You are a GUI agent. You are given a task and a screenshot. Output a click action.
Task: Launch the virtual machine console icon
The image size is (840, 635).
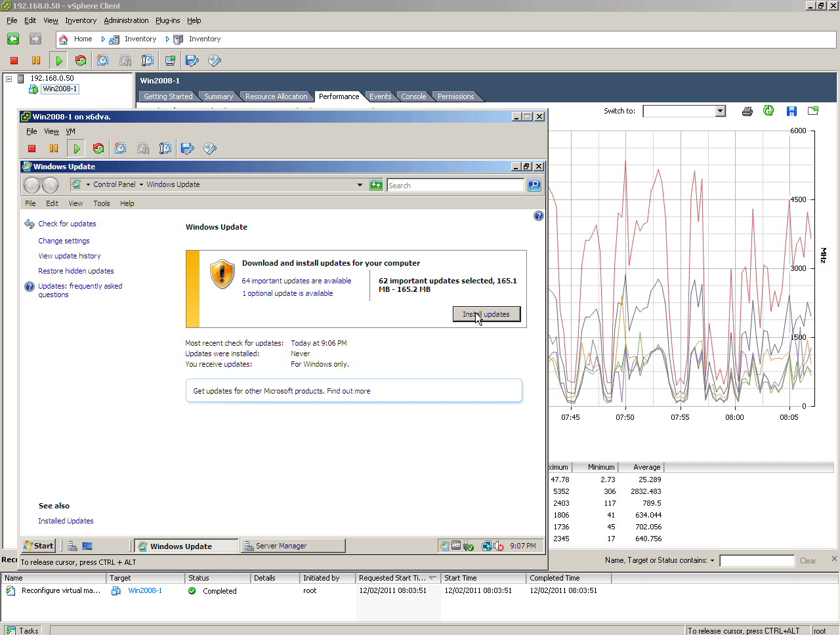coord(170,60)
